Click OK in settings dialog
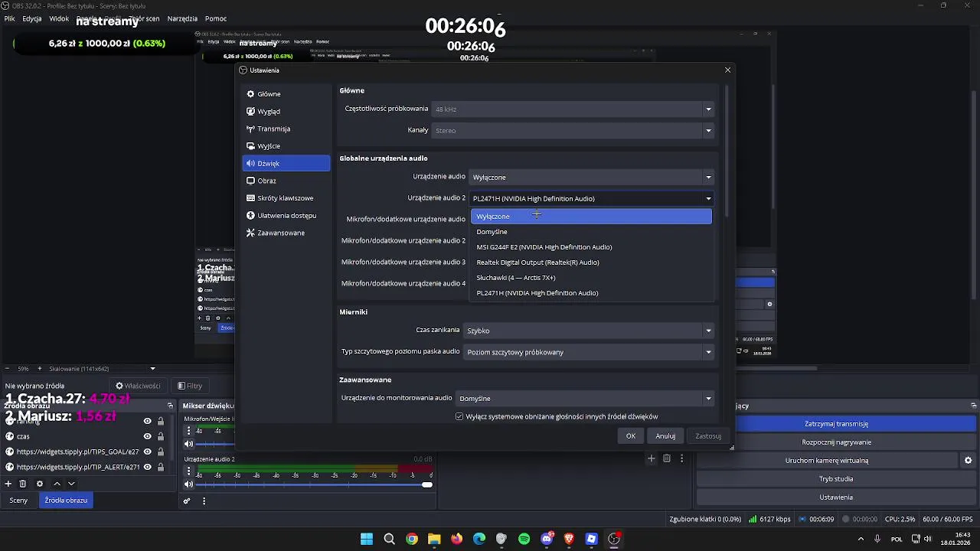This screenshot has width=980, height=551. pos(631,436)
